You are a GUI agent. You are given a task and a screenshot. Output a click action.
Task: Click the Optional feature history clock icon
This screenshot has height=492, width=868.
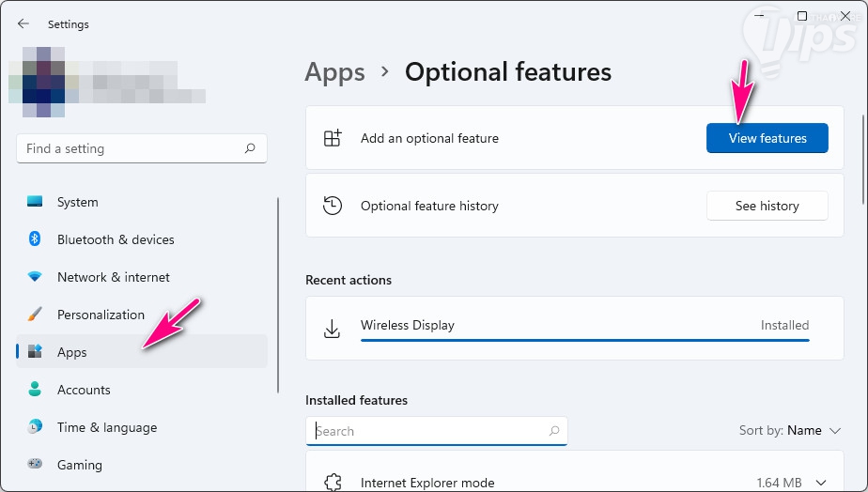(332, 206)
